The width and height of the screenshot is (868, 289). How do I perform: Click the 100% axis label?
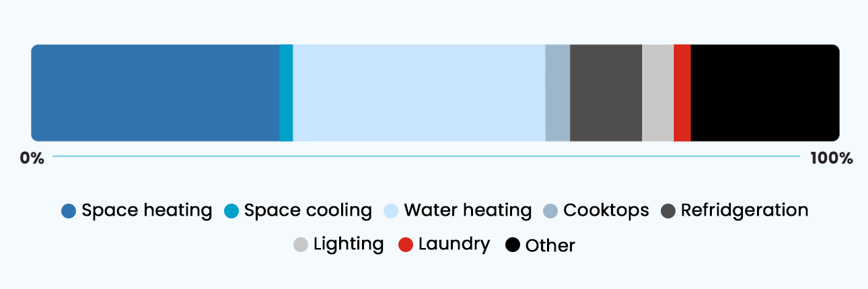click(832, 159)
